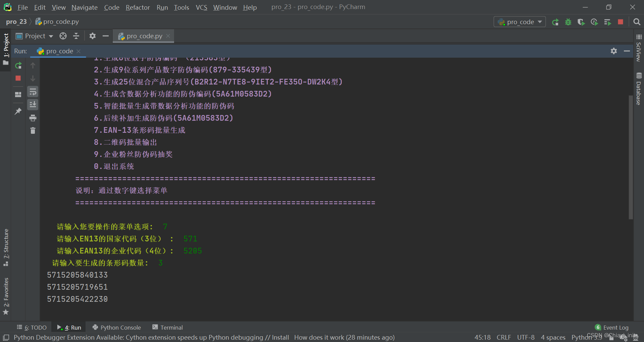Image resolution: width=644 pixels, height=342 pixels.
Task: Change file encoding UTF-8 in status bar
Action: tap(526, 337)
